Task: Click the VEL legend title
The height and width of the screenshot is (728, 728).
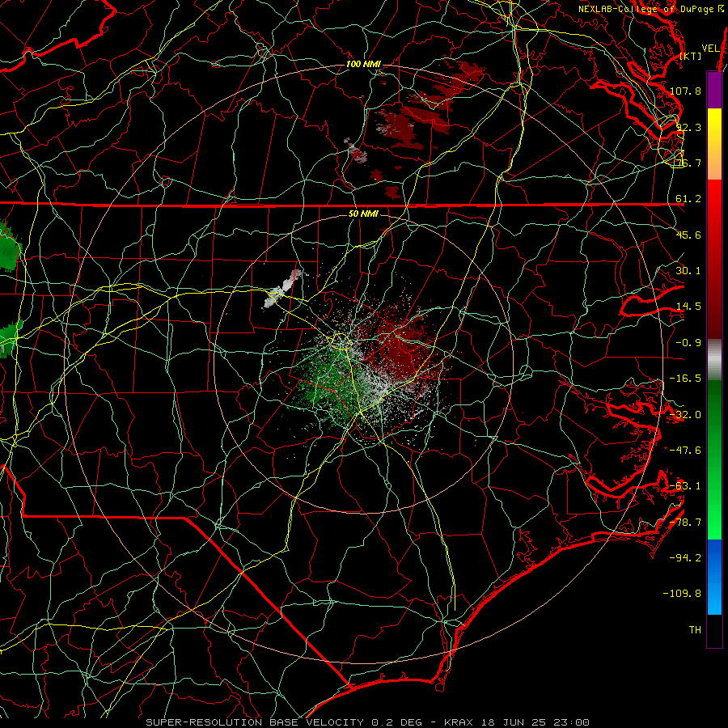Action: [711, 49]
